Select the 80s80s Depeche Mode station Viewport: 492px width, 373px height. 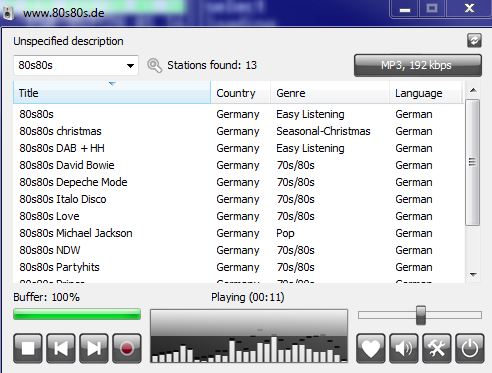[x=238, y=182]
